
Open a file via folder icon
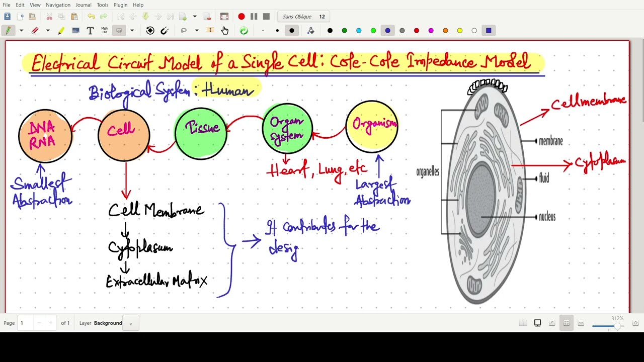pyautogui.click(x=32, y=17)
